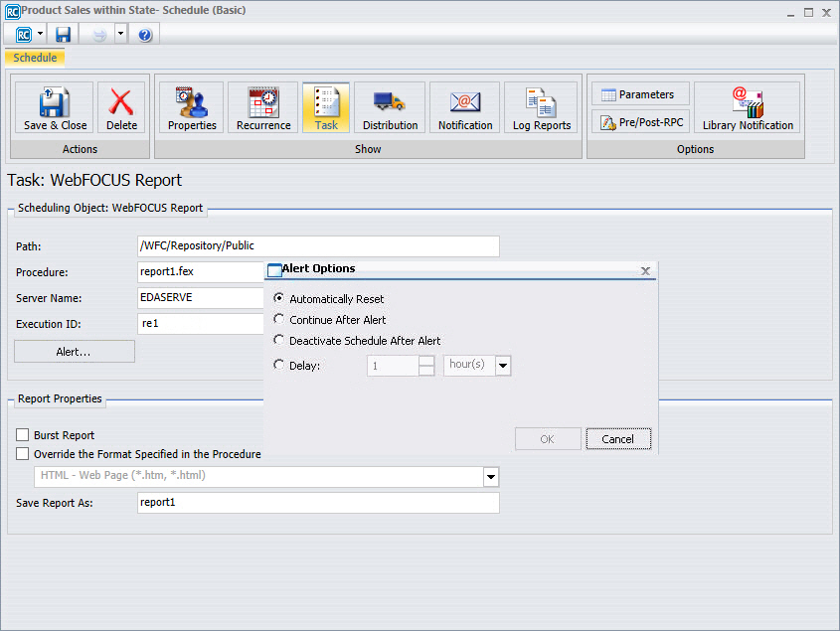This screenshot has height=631, width=840.
Task: Click the Alert... button
Action: (x=74, y=352)
